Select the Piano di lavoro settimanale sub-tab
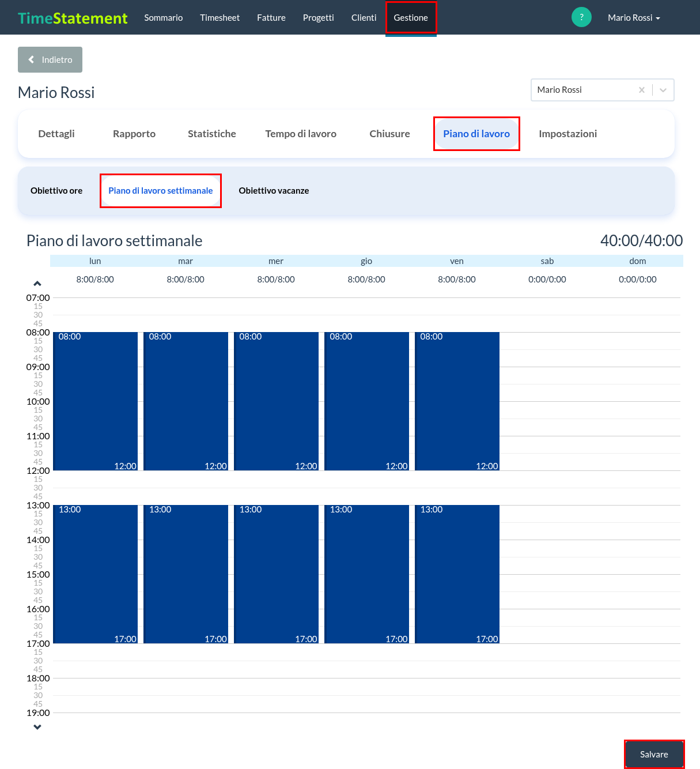The image size is (700, 769). 161,191
